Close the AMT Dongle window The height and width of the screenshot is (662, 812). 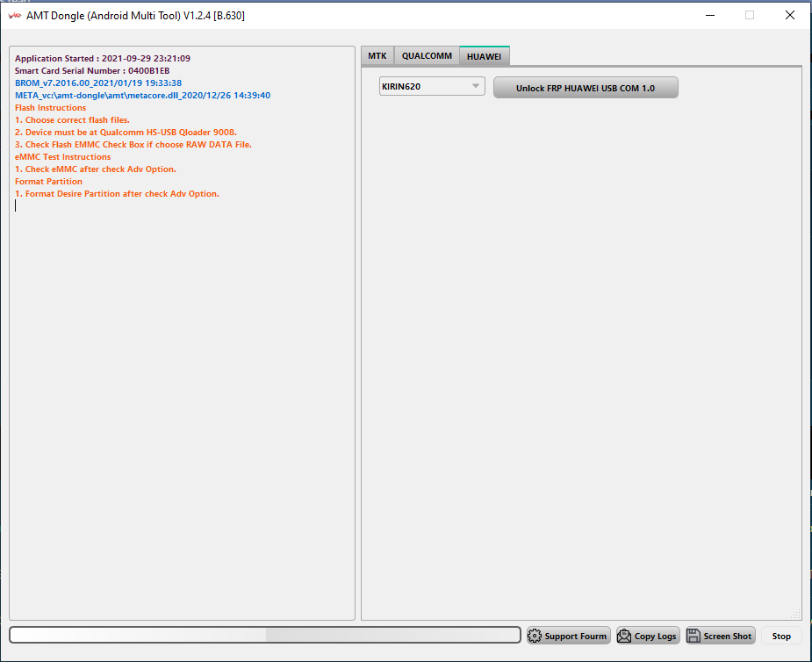pos(790,15)
